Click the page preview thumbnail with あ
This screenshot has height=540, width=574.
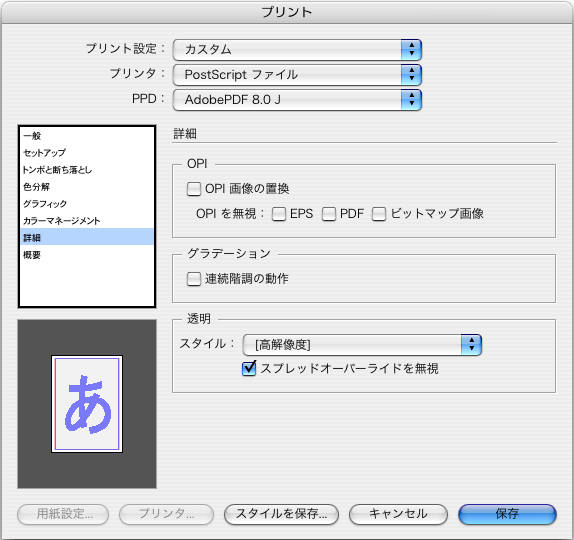click(87, 404)
